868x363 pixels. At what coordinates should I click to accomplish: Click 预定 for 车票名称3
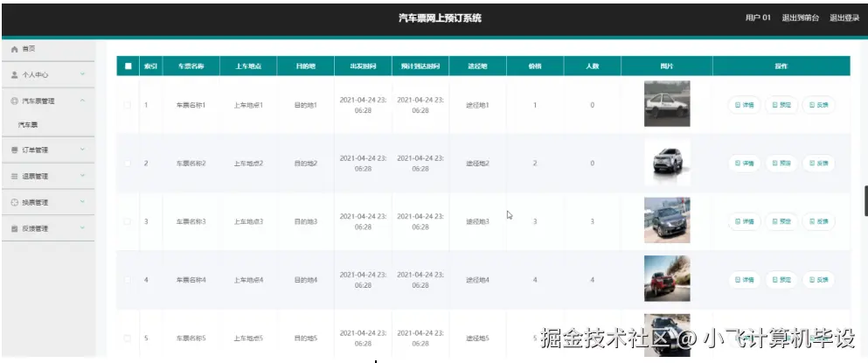click(x=781, y=221)
